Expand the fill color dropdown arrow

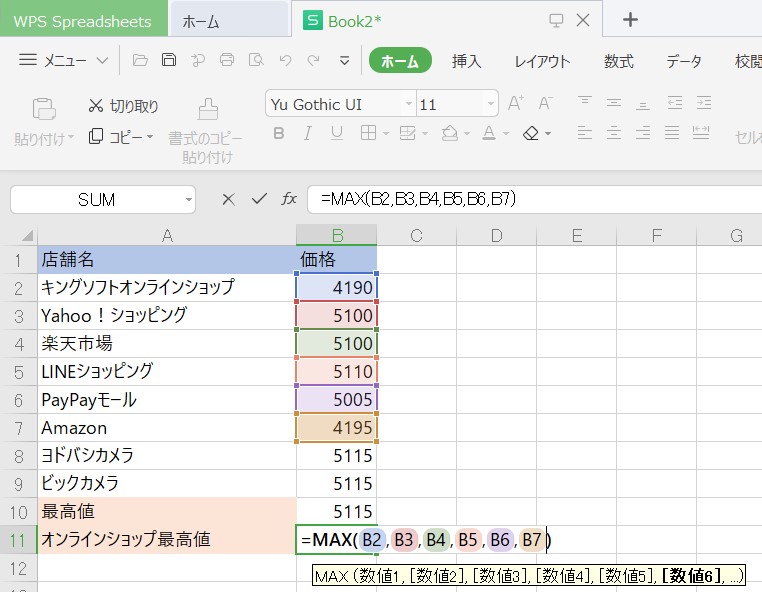click(467, 134)
